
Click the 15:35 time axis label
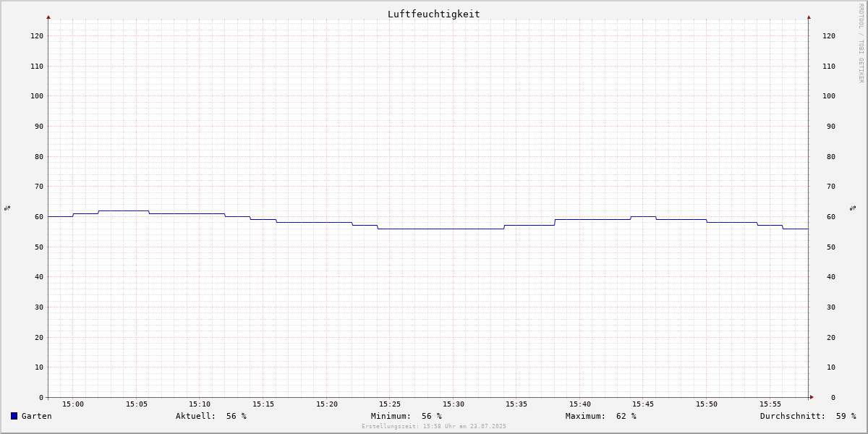[x=516, y=404]
